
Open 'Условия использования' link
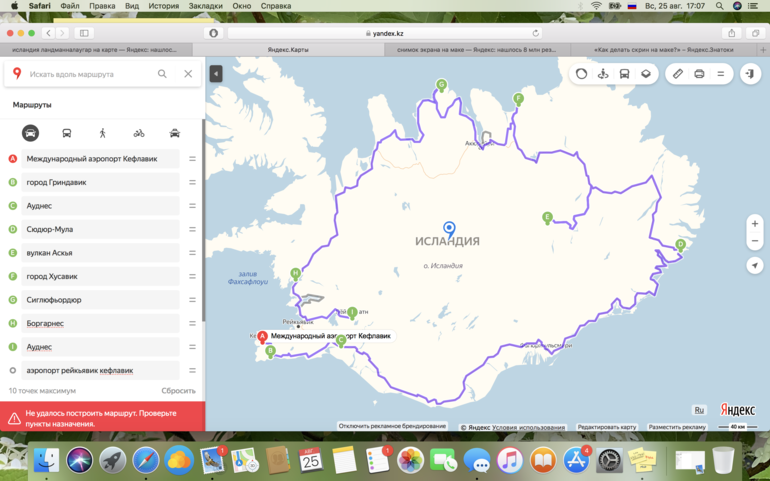528,427
